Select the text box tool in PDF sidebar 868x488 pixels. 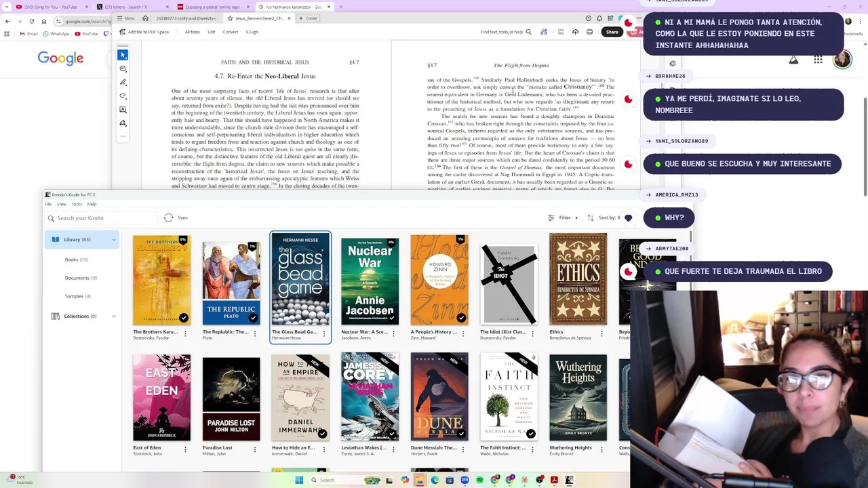pos(123,109)
